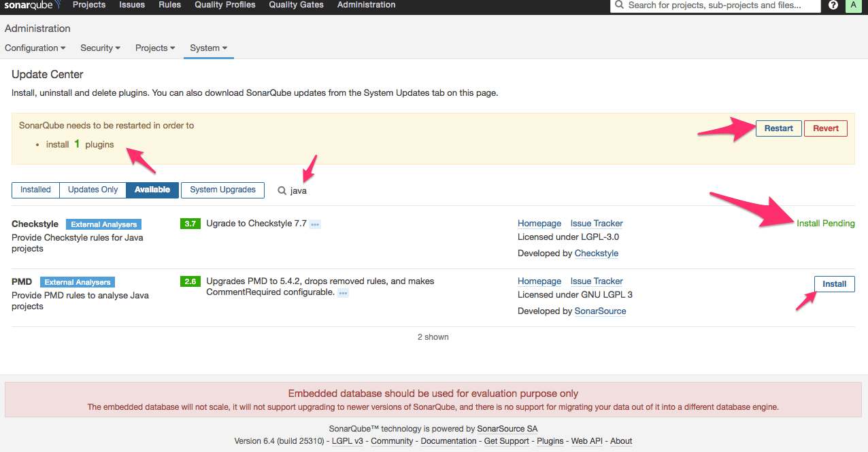Click the 'Install Pending' status text
The image size is (868, 452).
pos(826,224)
